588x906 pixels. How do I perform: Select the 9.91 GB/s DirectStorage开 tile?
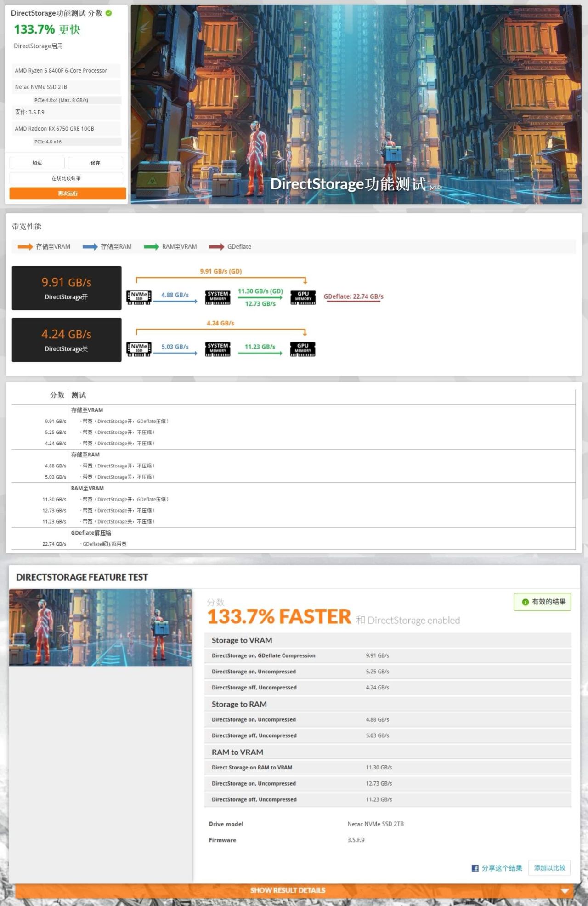coord(67,288)
